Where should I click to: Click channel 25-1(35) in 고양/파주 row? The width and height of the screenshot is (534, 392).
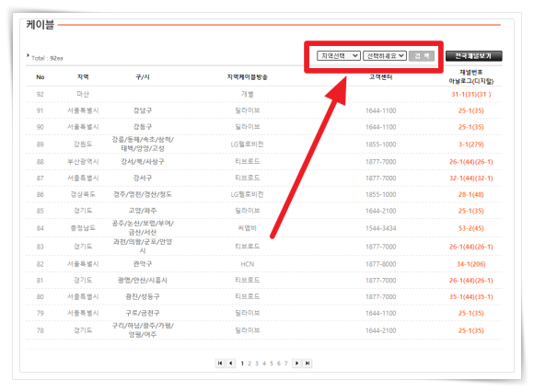[x=471, y=211]
